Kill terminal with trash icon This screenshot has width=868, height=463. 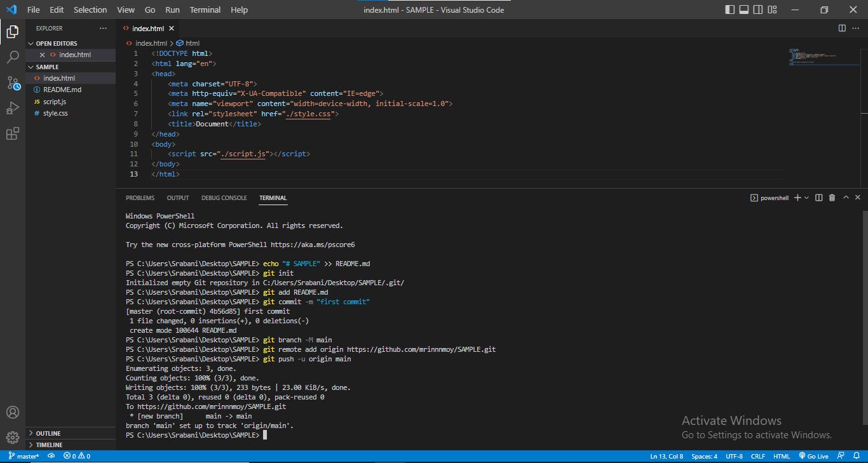pos(832,198)
